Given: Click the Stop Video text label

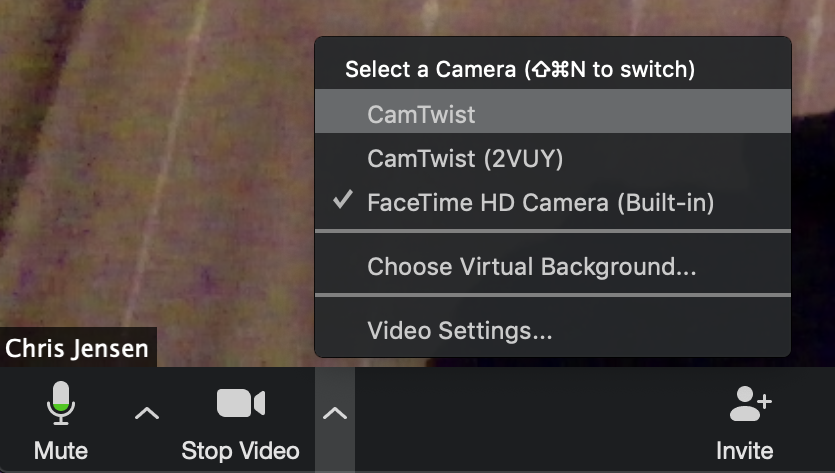Looking at the screenshot, I should tap(240, 451).
